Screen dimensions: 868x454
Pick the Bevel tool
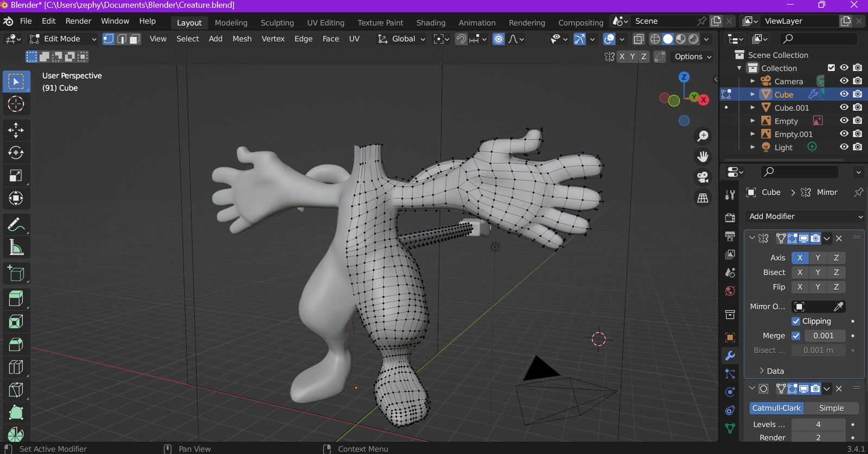pos(16,344)
